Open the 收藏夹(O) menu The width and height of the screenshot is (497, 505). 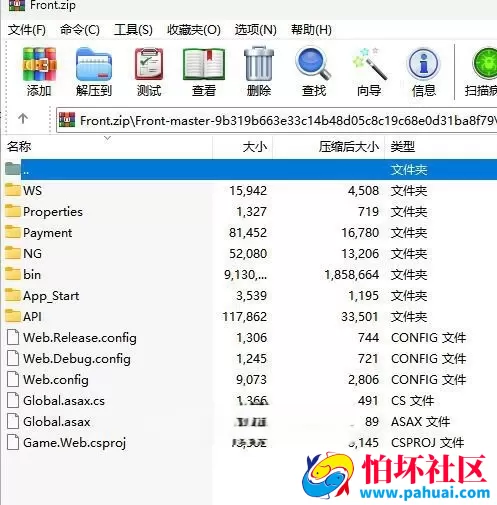pos(194,30)
